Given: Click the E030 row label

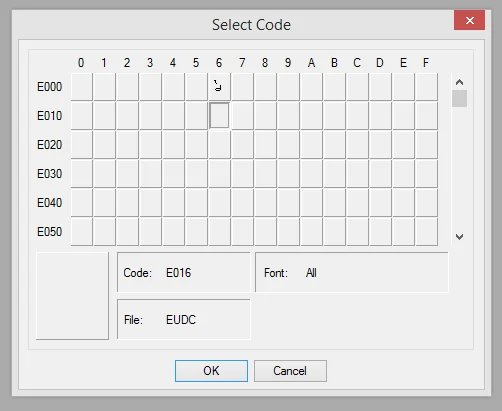Looking at the screenshot, I should tap(50, 174).
